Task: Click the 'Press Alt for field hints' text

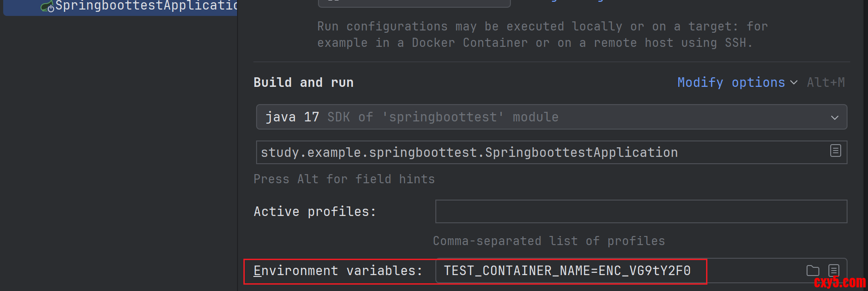Action: tap(344, 179)
